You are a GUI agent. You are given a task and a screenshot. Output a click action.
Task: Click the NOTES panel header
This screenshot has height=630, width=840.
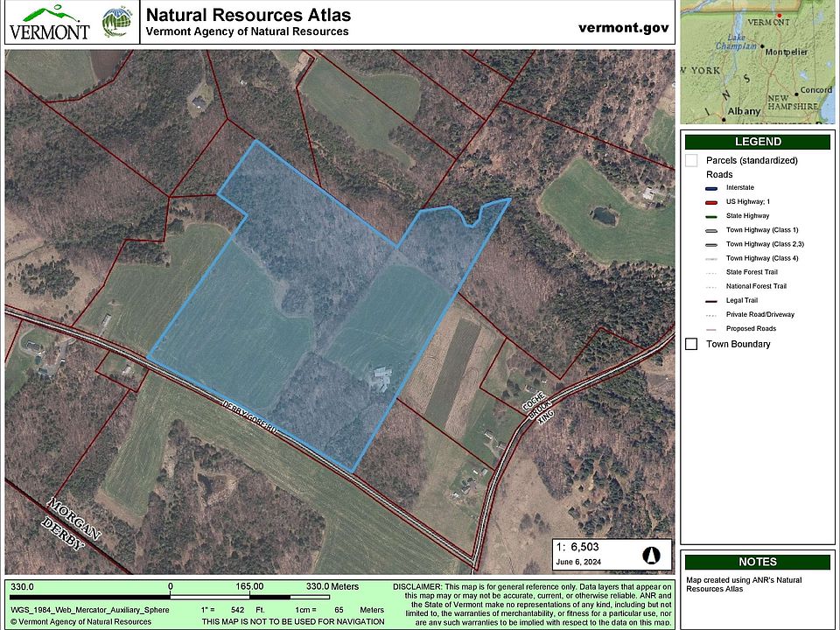757,562
